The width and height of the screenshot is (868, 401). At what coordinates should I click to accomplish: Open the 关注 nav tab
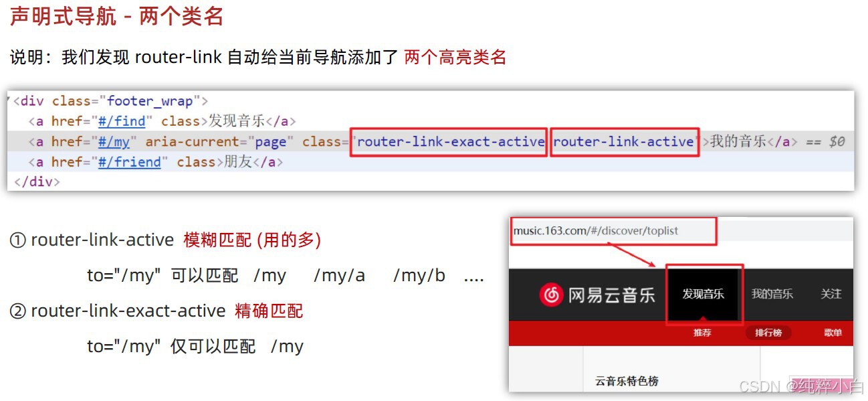coord(831,294)
